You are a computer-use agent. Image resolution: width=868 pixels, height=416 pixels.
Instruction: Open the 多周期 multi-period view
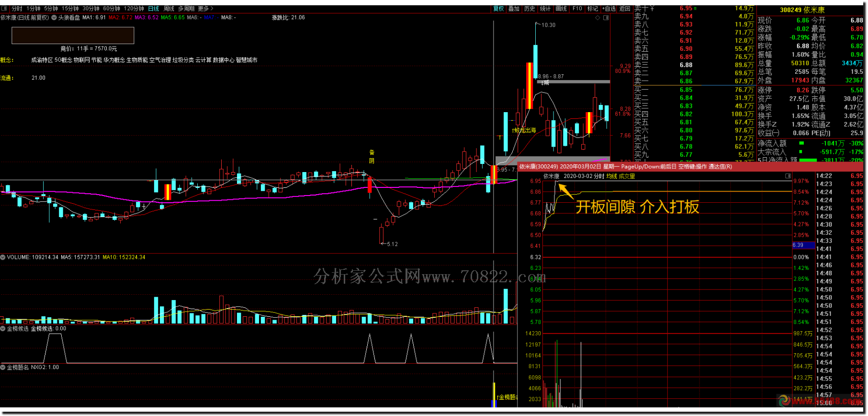(186, 9)
